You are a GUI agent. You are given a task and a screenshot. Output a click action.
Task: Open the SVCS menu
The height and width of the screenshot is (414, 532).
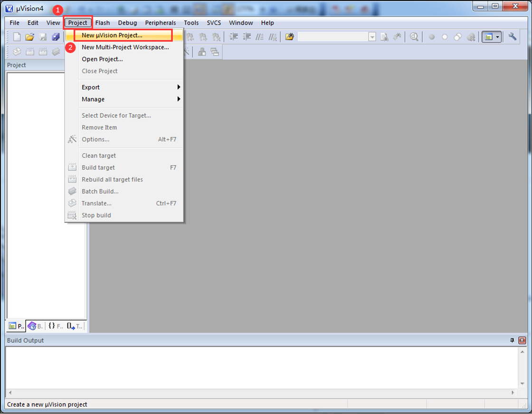click(x=214, y=23)
